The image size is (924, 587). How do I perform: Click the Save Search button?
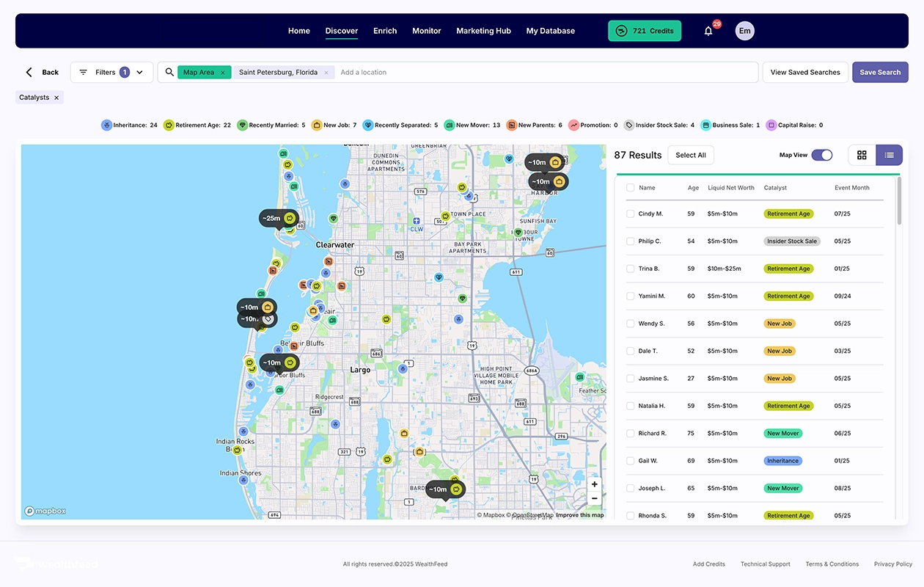880,72
